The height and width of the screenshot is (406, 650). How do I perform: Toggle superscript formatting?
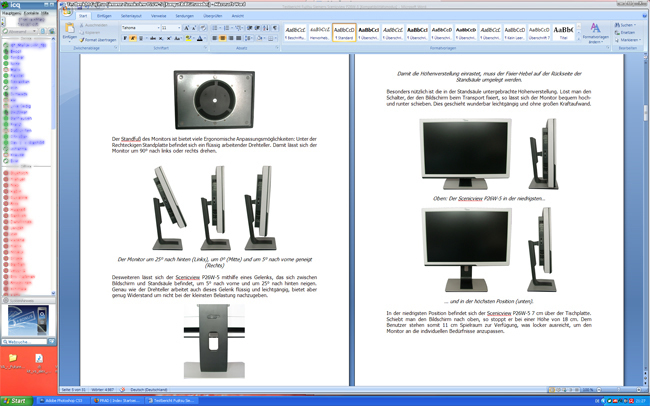click(x=169, y=38)
